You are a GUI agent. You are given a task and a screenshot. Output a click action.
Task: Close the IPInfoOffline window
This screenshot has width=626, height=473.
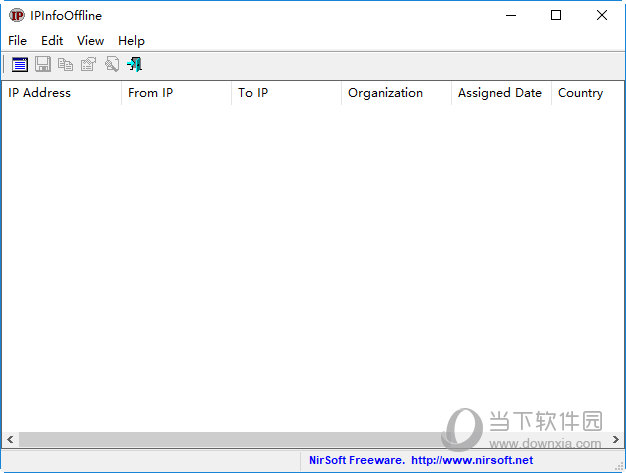[602, 16]
